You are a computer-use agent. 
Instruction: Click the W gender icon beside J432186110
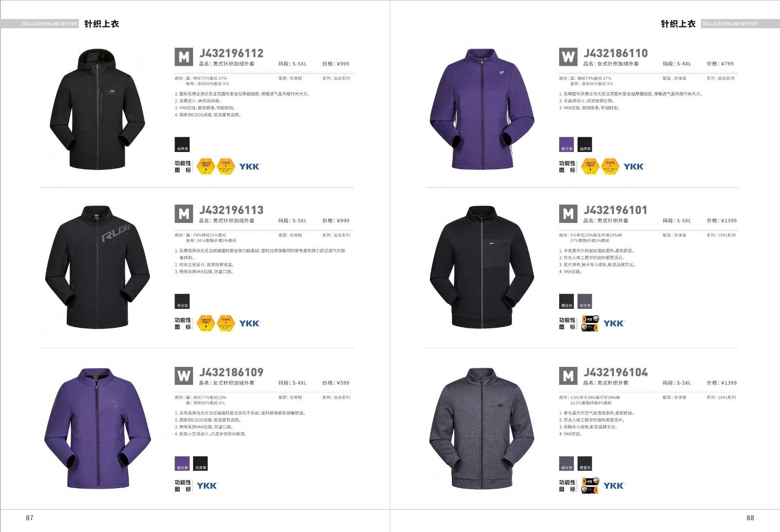tap(568, 57)
